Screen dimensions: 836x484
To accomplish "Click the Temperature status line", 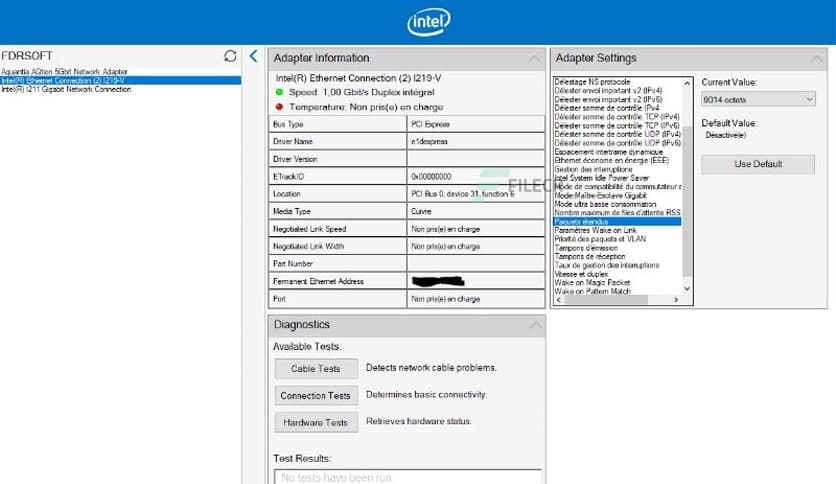I will [366, 107].
